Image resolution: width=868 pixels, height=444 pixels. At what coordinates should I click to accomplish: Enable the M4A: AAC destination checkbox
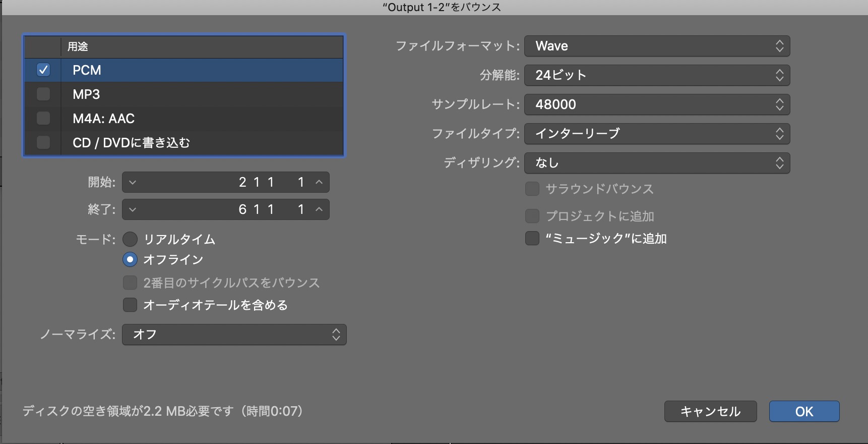(43, 119)
